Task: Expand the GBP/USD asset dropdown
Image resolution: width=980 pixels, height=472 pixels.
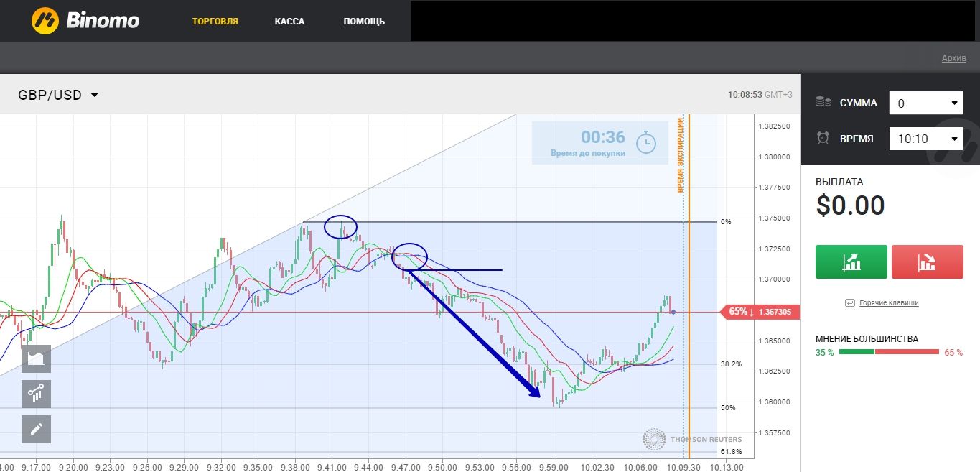Action: coord(58,95)
